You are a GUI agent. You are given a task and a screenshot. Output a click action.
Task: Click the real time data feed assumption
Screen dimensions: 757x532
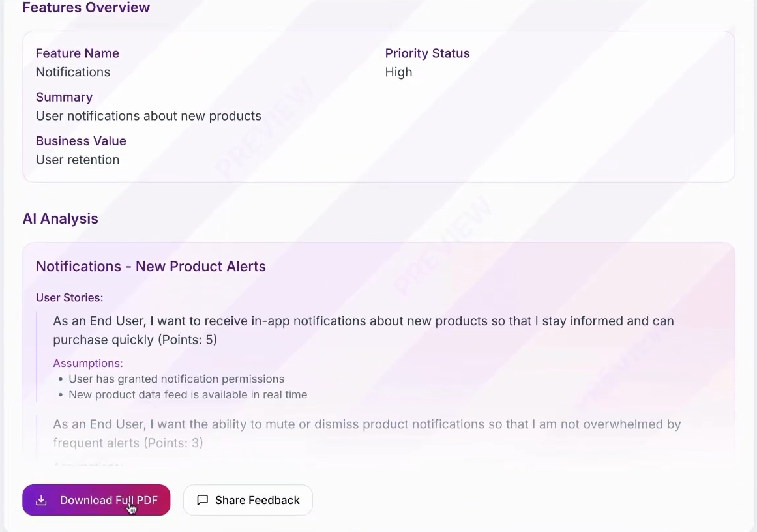pos(188,394)
